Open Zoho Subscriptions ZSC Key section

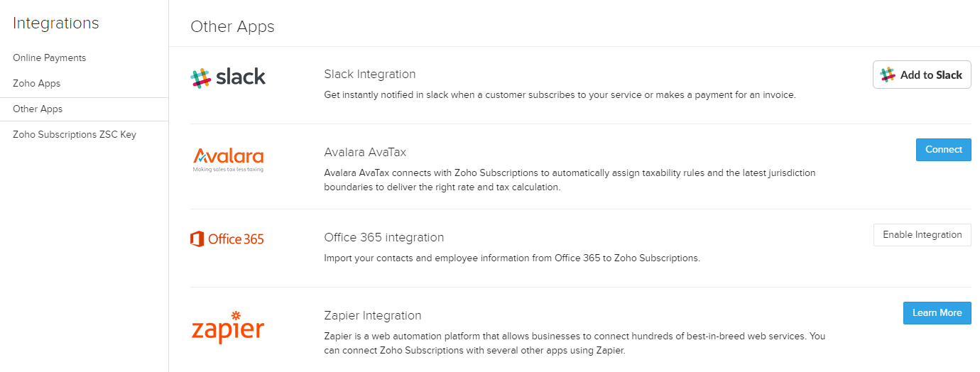(74, 135)
